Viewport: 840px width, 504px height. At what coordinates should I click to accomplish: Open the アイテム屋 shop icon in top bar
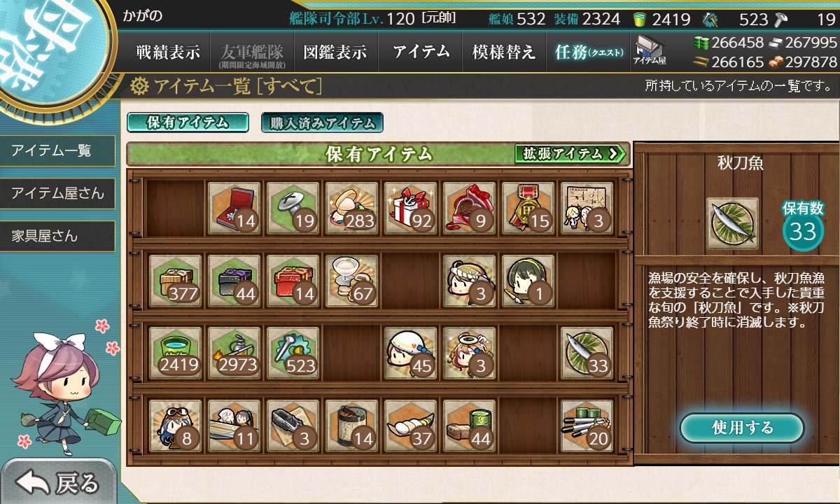pyautogui.click(x=650, y=50)
